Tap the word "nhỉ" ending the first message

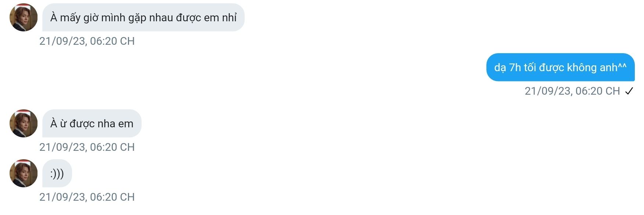click(229, 17)
